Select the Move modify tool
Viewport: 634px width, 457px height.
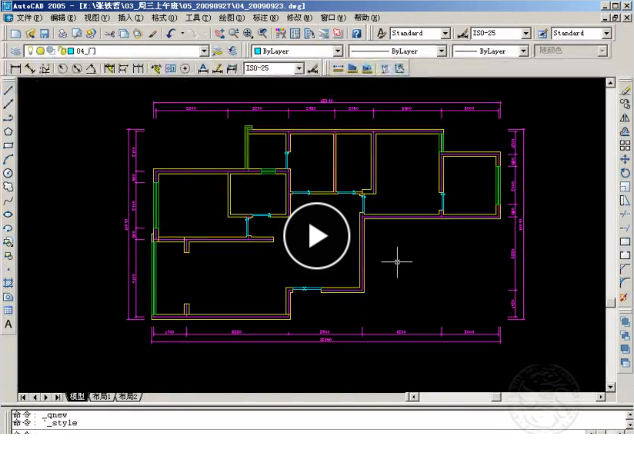(x=625, y=159)
